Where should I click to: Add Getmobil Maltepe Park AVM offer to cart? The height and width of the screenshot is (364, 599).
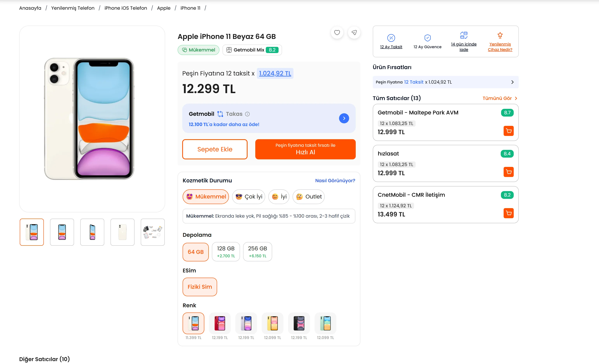pos(508,131)
